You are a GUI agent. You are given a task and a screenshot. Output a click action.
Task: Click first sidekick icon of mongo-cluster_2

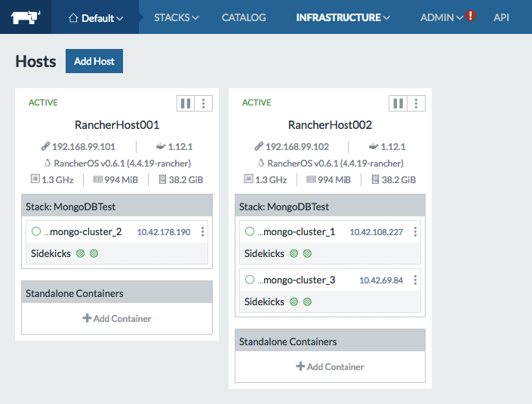tap(81, 253)
